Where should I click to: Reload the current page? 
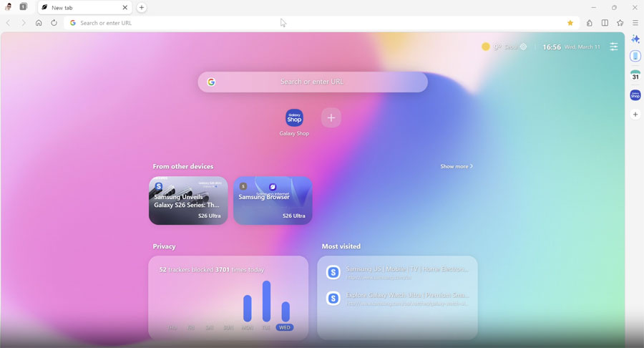(54, 23)
